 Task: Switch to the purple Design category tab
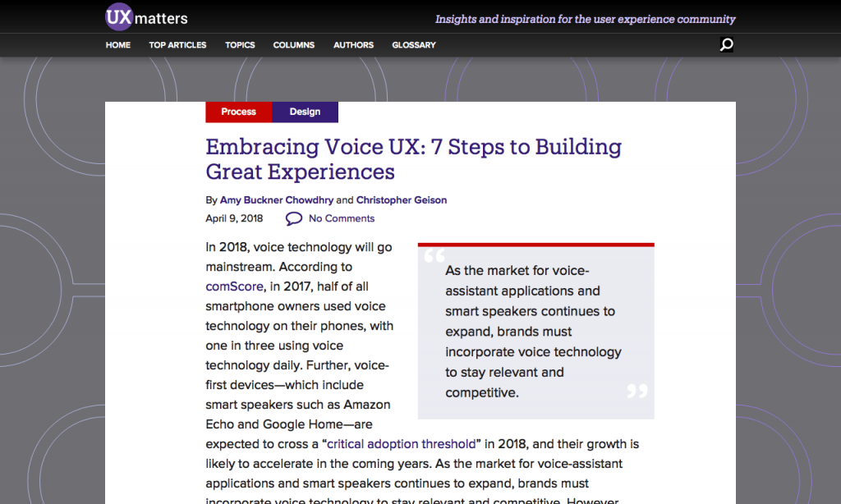click(305, 112)
